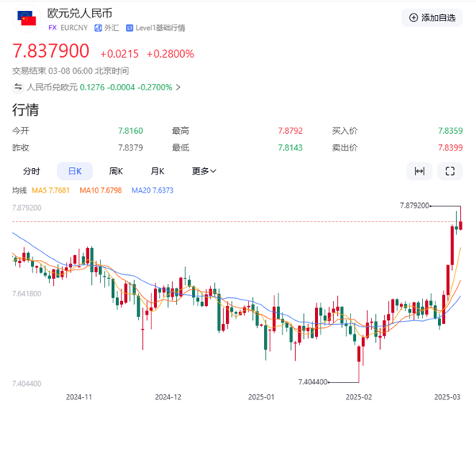This screenshot has height=466, width=476.
Task: Select the 周K weekly chart tab
Action: click(116, 171)
